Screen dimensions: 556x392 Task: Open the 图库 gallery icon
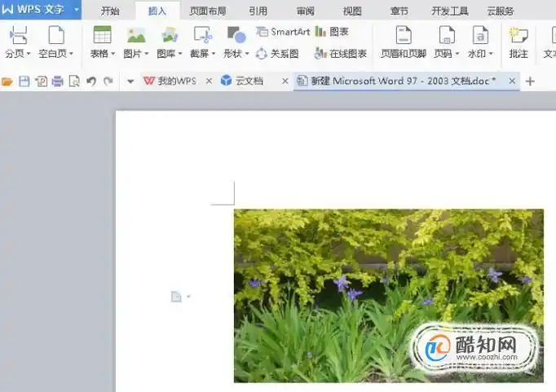tap(170, 35)
